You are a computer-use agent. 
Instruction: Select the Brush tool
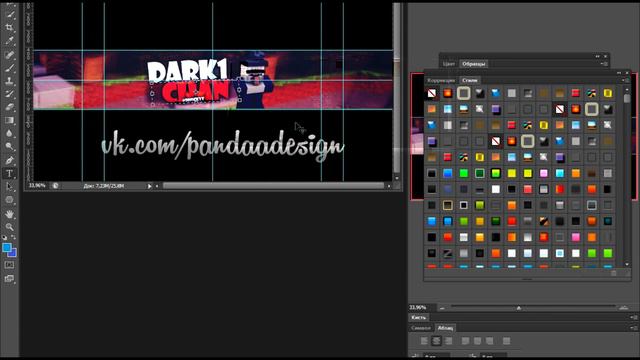click(9, 68)
